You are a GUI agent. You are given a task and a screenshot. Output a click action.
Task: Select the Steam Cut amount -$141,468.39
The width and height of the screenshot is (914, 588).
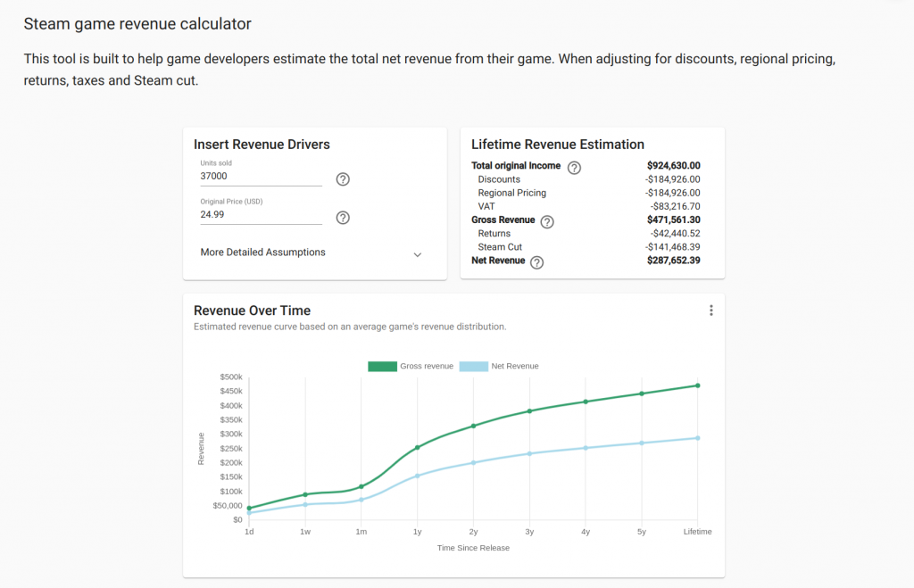[x=673, y=247]
